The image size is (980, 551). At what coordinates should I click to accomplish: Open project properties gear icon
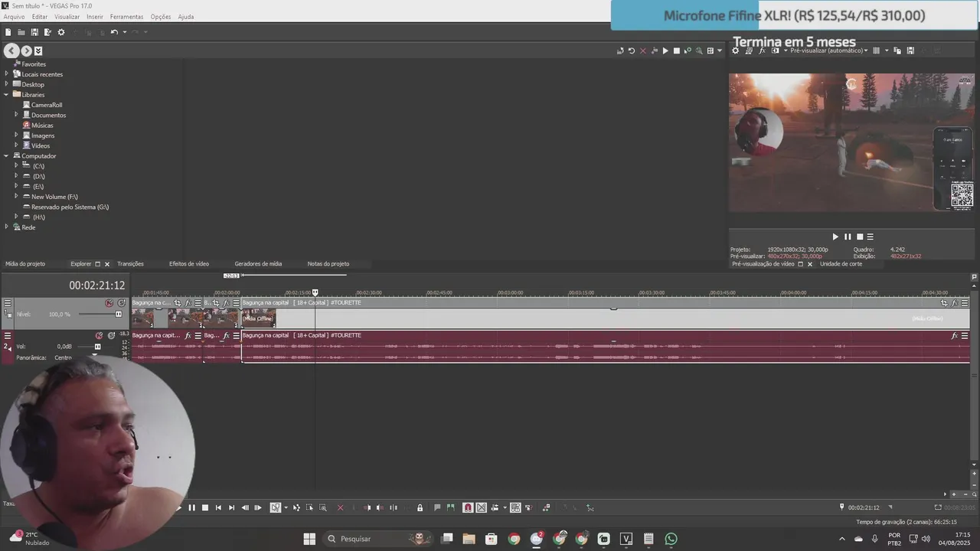click(61, 32)
